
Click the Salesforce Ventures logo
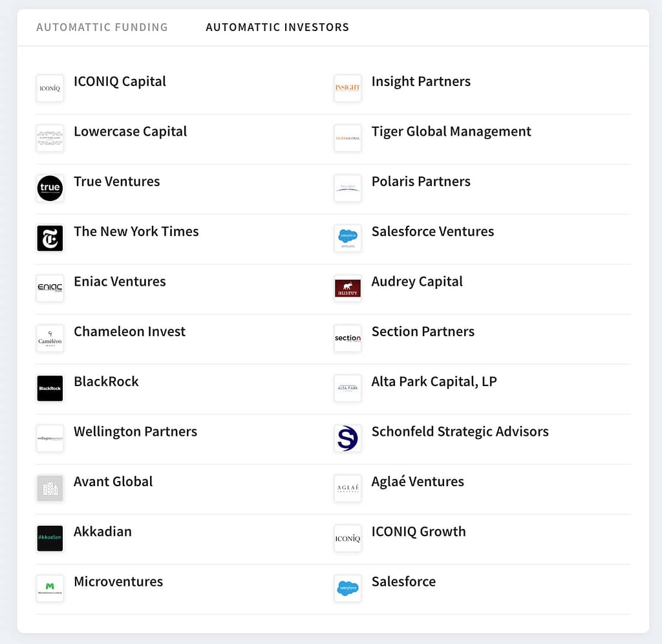coord(347,238)
